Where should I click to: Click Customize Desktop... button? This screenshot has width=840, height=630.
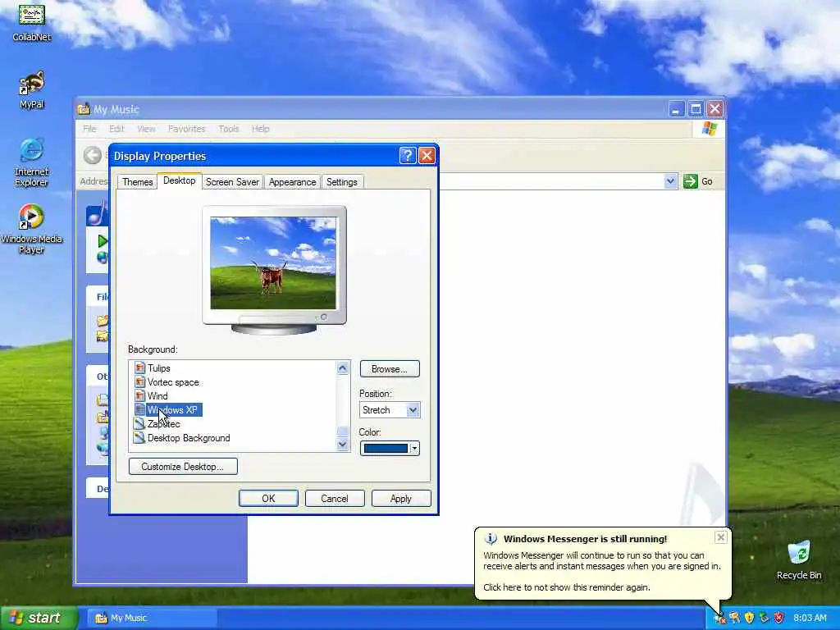(183, 466)
